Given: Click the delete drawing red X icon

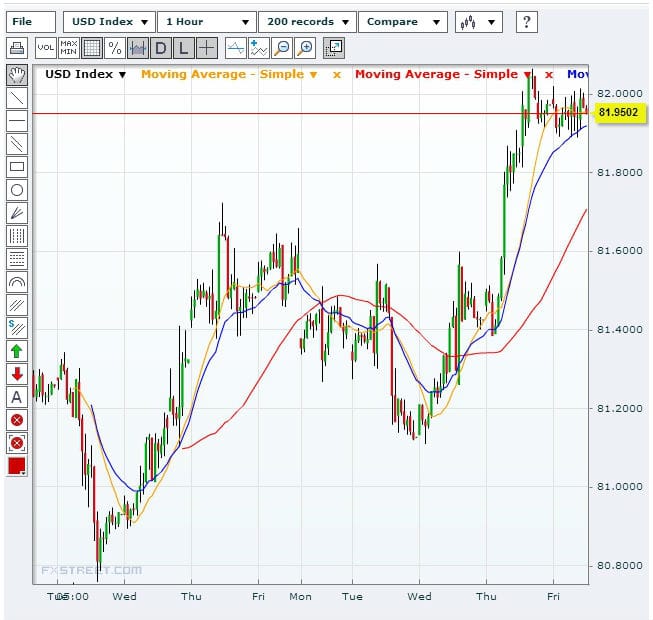Looking at the screenshot, I should click(17, 420).
